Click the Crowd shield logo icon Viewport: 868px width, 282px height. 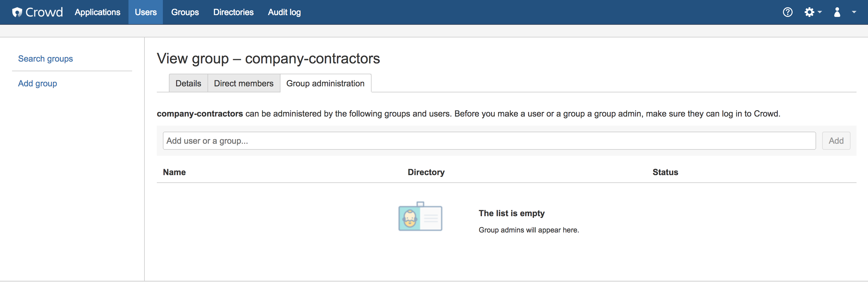(17, 12)
